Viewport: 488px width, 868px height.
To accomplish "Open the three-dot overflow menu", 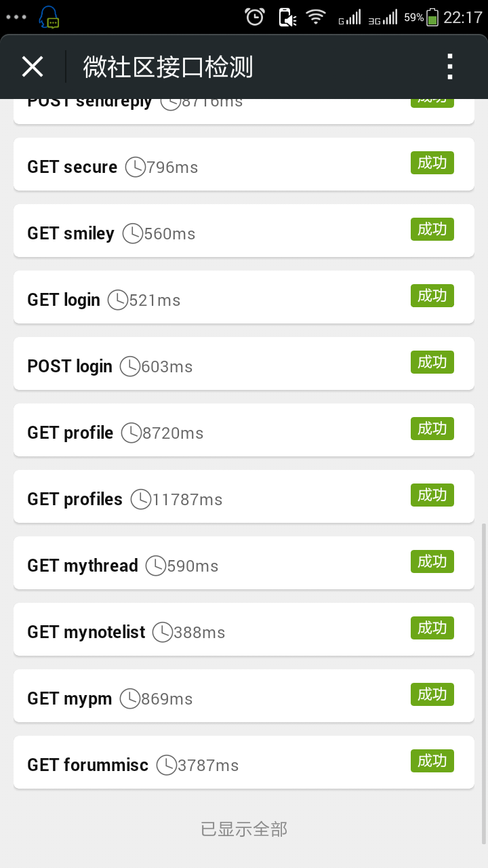I will [449, 66].
